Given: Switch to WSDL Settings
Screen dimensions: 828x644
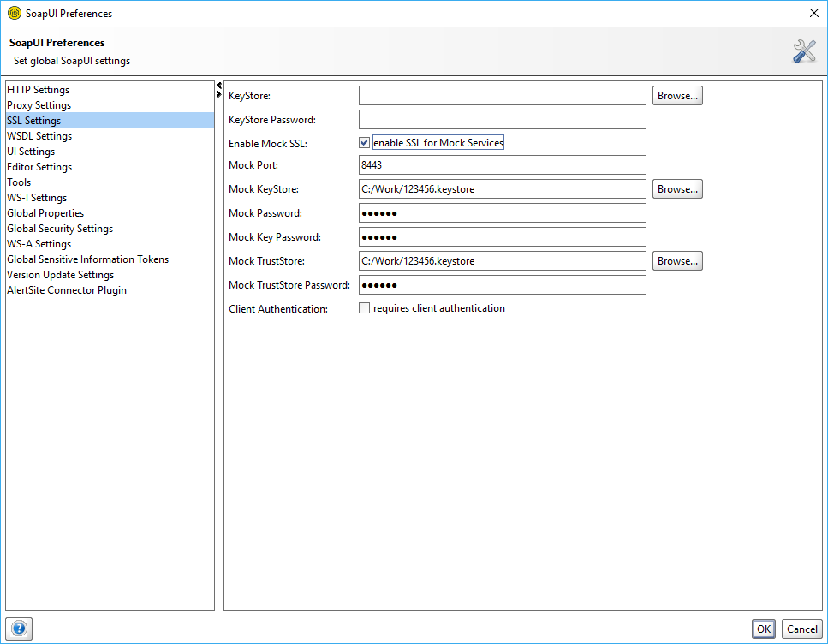Looking at the screenshot, I should pos(39,135).
